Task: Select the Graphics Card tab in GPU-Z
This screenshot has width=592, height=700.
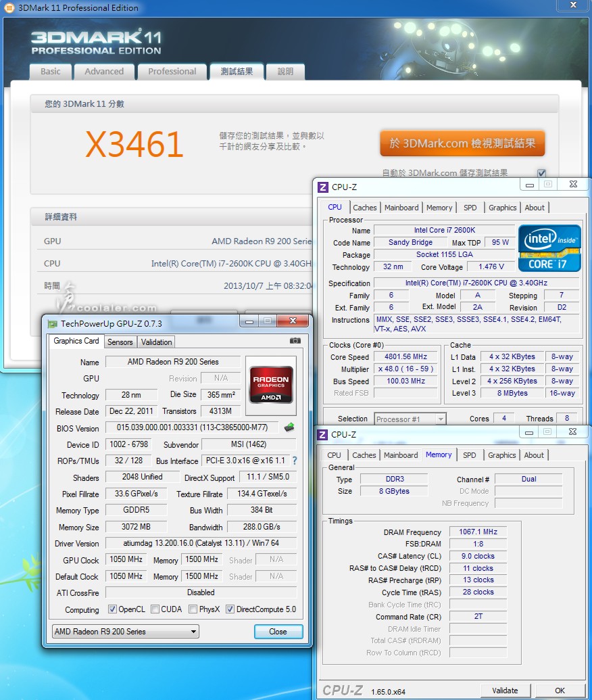Action: (x=76, y=341)
